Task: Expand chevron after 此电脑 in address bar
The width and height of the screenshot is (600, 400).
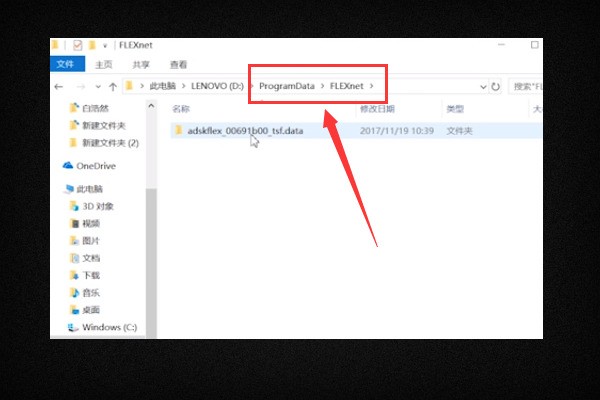Action: (183, 86)
